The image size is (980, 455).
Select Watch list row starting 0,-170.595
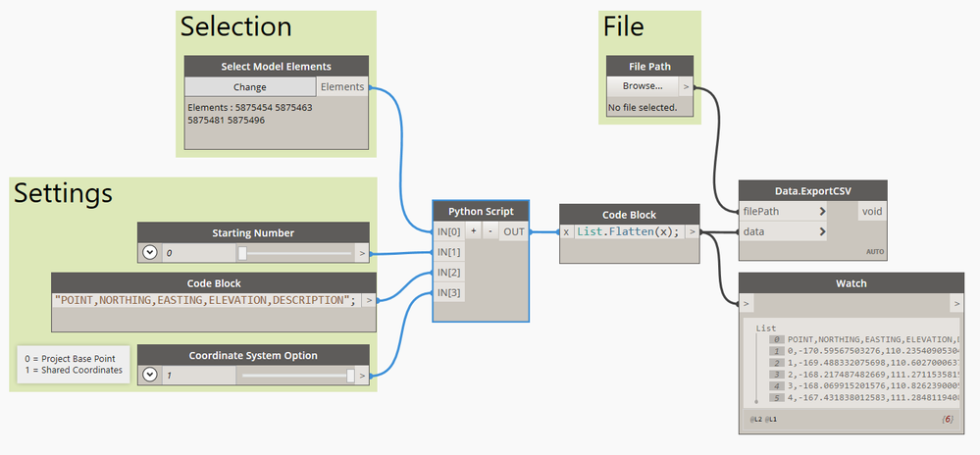click(863, 351)
